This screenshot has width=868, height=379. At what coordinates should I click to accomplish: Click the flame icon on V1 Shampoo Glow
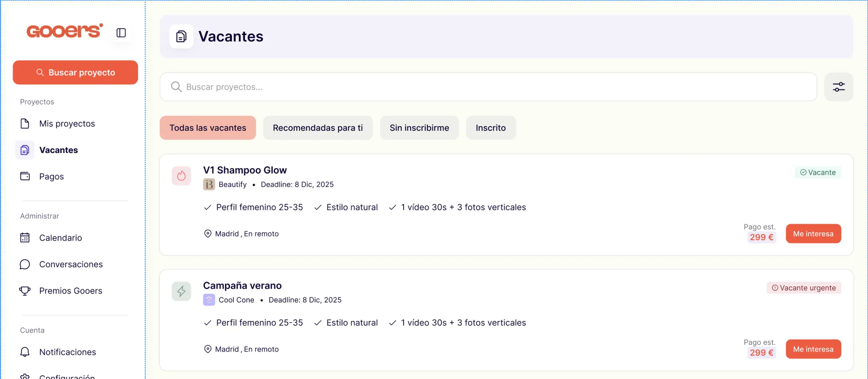(181, 176)
